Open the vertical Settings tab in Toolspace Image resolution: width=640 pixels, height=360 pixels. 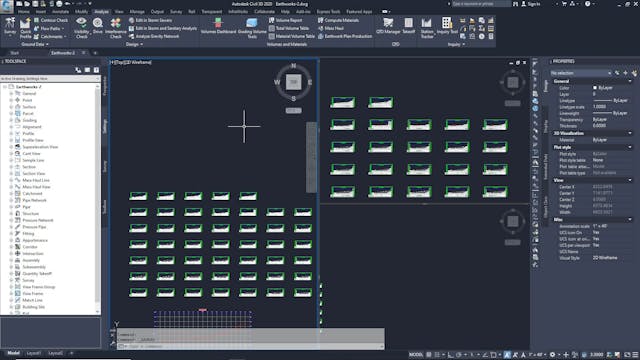point(104,127)
